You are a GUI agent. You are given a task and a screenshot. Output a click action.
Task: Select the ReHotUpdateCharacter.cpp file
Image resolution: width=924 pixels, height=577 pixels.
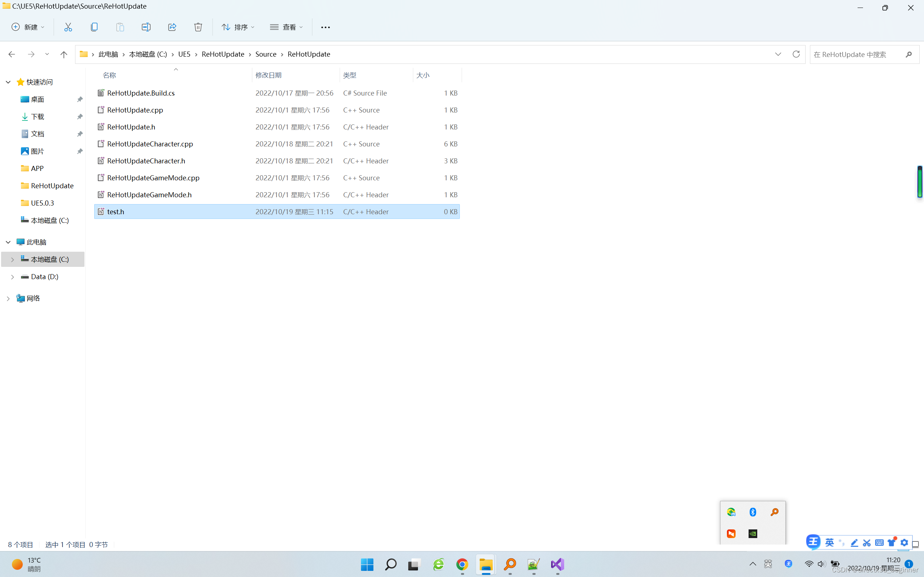150,144
